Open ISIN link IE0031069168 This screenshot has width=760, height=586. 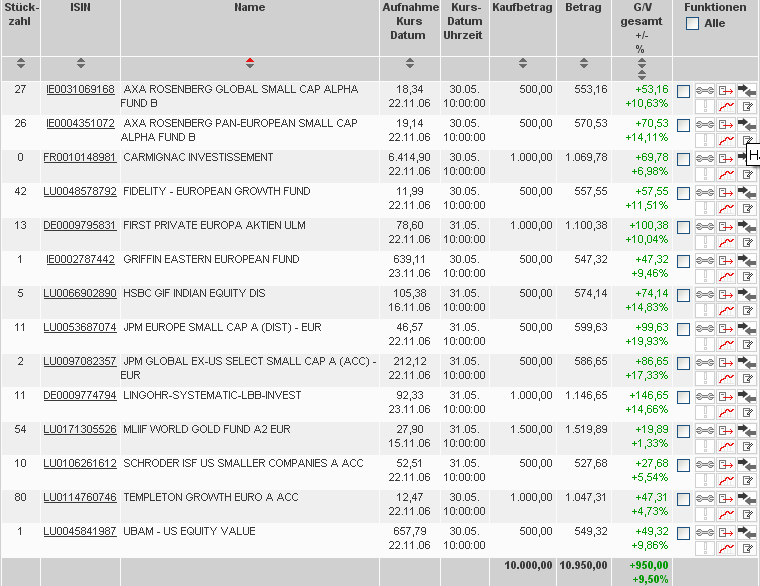click(80, 89)
